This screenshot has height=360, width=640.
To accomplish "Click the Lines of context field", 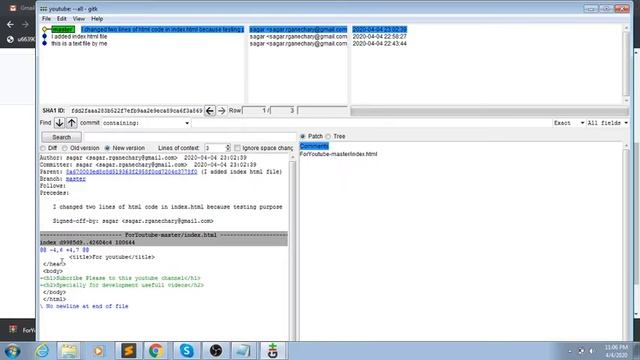I will [x=215, y=148].
